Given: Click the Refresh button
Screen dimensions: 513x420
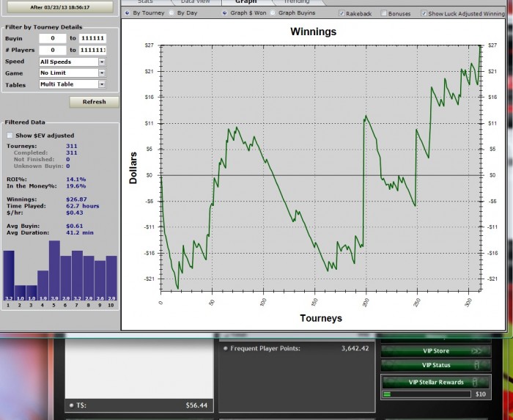Looking at the screenshot, I should (x=95, y=102).
